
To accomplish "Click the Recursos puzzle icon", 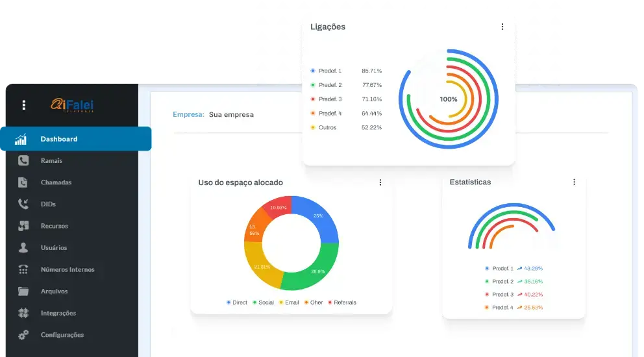I will pyautogui.click(x=23, y=226).
